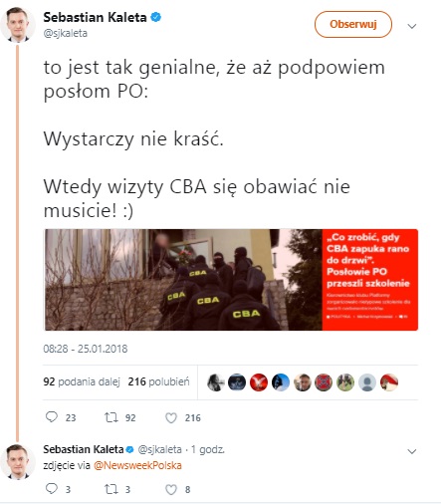The image size is (441, 504).
Task: Click the red article headline panel
Action: [370, 280]
